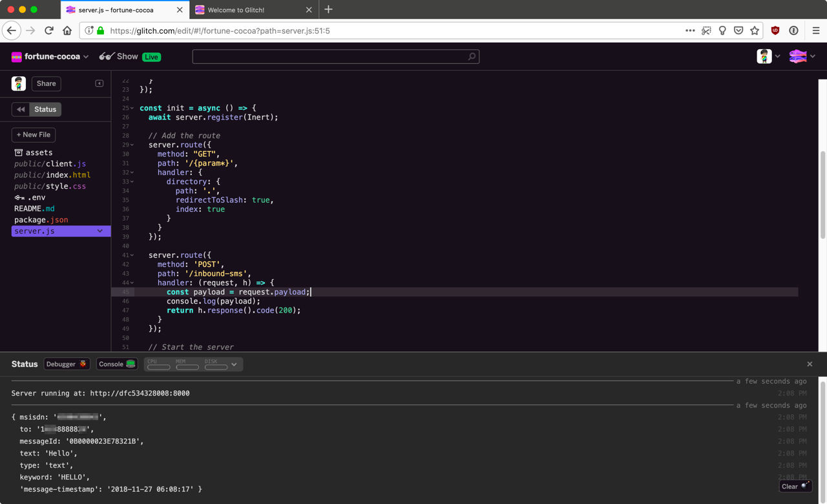The image size is (827, 504).
Task: Click the site information icon
Action: 89,30
